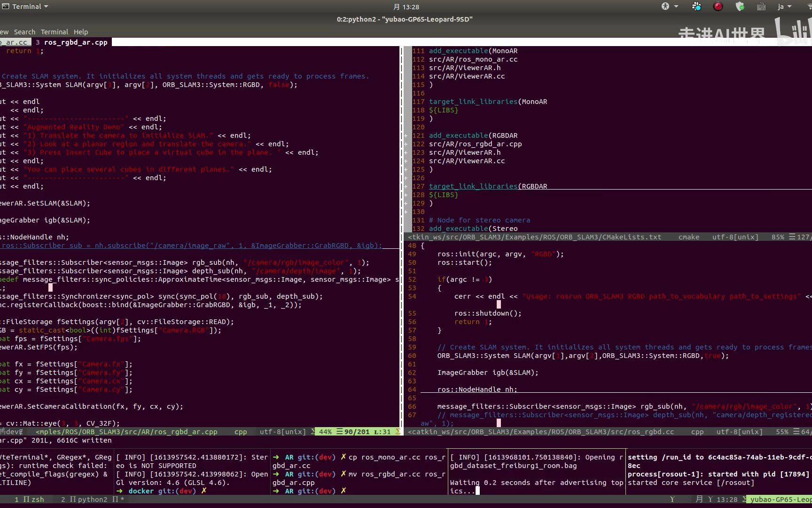This screenshot has width=812, height=508.
Task: Click tmux status hostname 'yubao-GP65-Leo'
Action: click(780, 500)
